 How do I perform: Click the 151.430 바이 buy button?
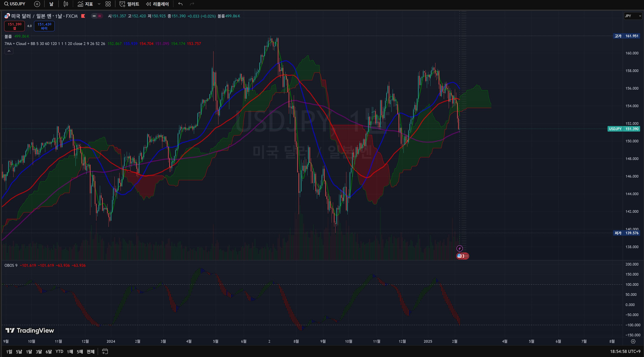(x=44, y=26)
